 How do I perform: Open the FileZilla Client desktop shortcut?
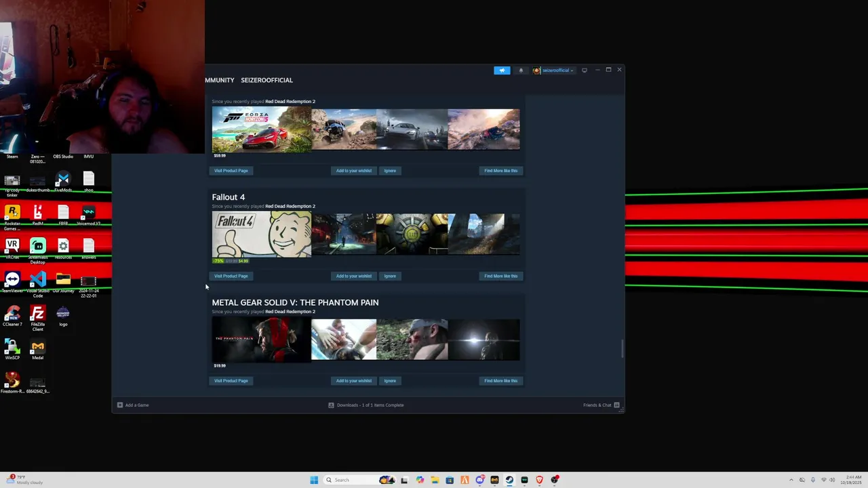38,318
